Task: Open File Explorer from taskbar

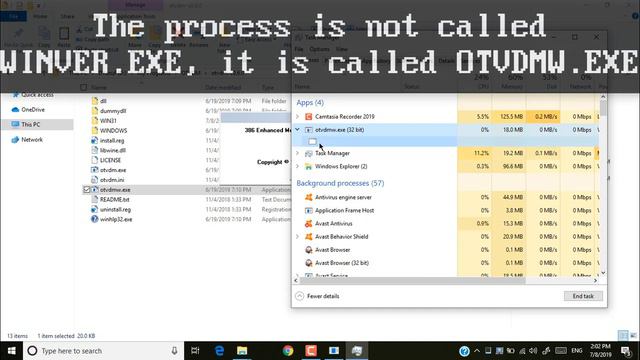Action: [x=242, y=351]
